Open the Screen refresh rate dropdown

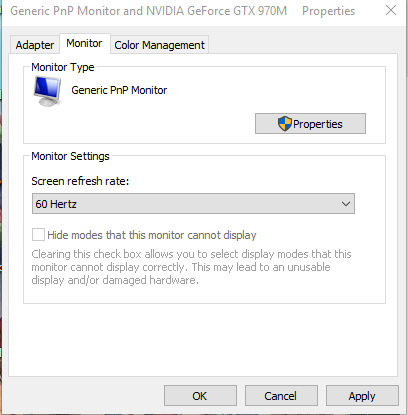tap(193, 204)
